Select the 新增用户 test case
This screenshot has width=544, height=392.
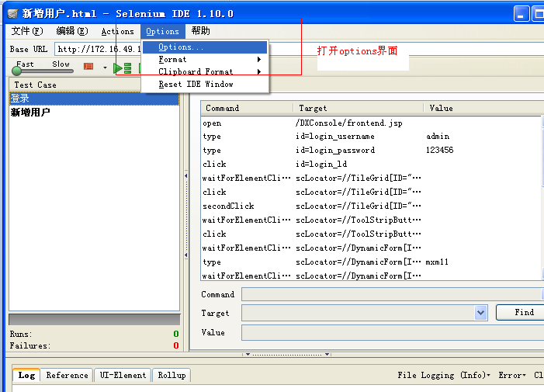[94, 112]
